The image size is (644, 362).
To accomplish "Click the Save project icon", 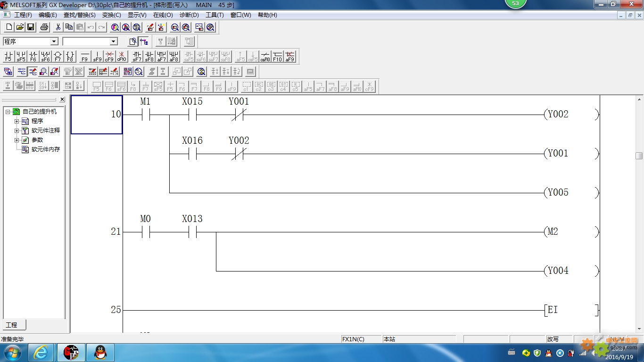I will tap(31, 27).
